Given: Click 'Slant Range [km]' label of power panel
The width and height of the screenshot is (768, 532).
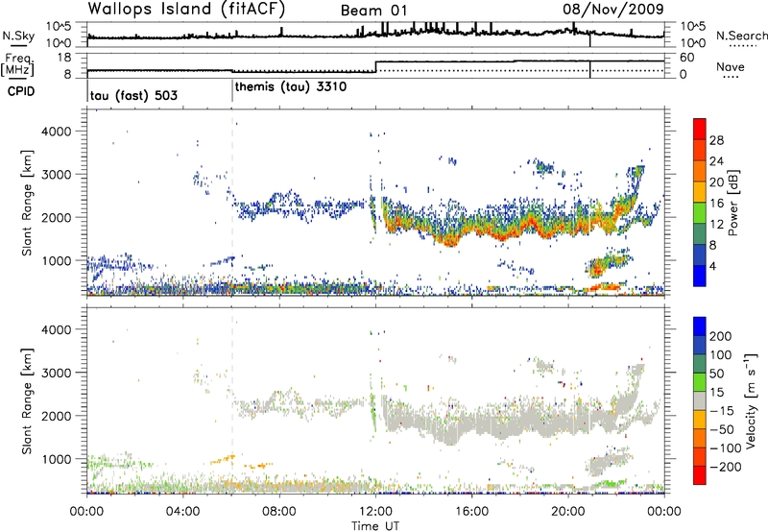Looking at the screenshot, I should (27, 203).
